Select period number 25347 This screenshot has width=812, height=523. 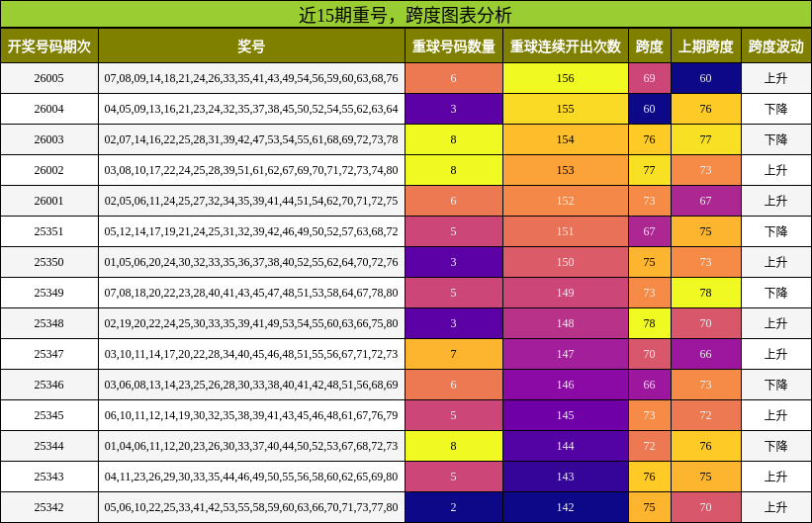49,354
